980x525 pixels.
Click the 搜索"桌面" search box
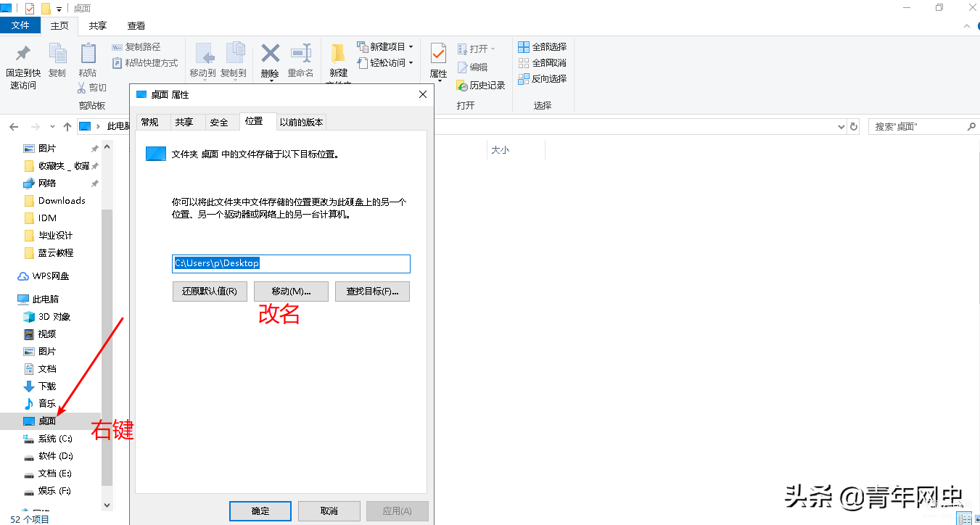pos(923,126)
